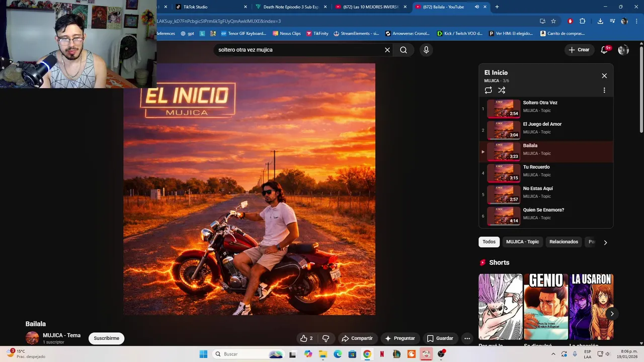Open Carrito de compras bookmark
Viewport: 644px width, 362px height.
pos(562,34)
